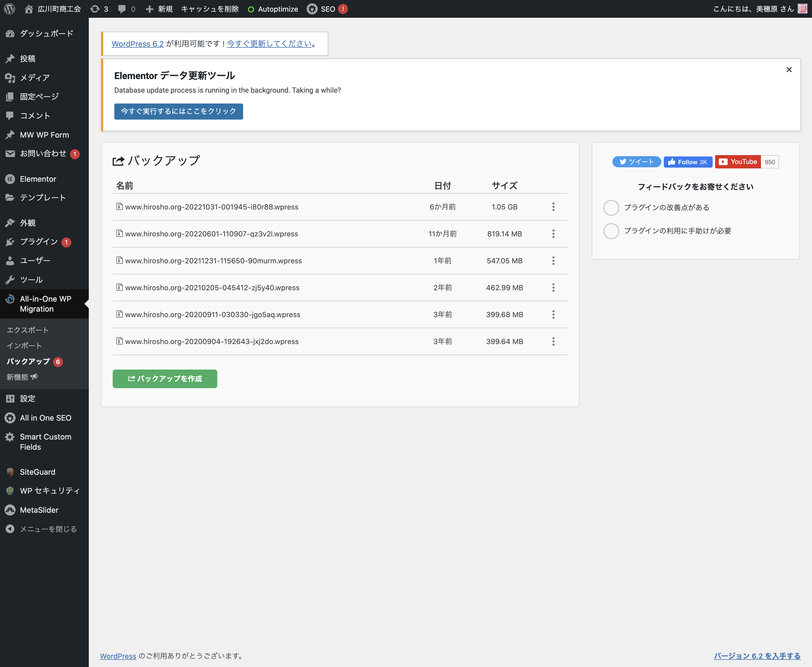Screen dimensions: 812x667
Task: Click 今すぐ実行するにはここをクリック button
Action: pyautogui.click(x=178, y=112)
